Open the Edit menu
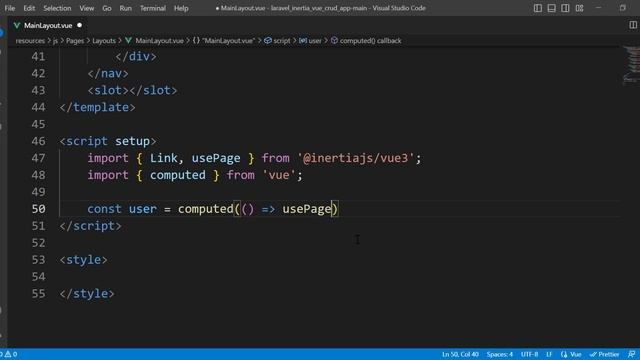The width and height of the screenshot is (640, 360). click(x=29, y=8)
